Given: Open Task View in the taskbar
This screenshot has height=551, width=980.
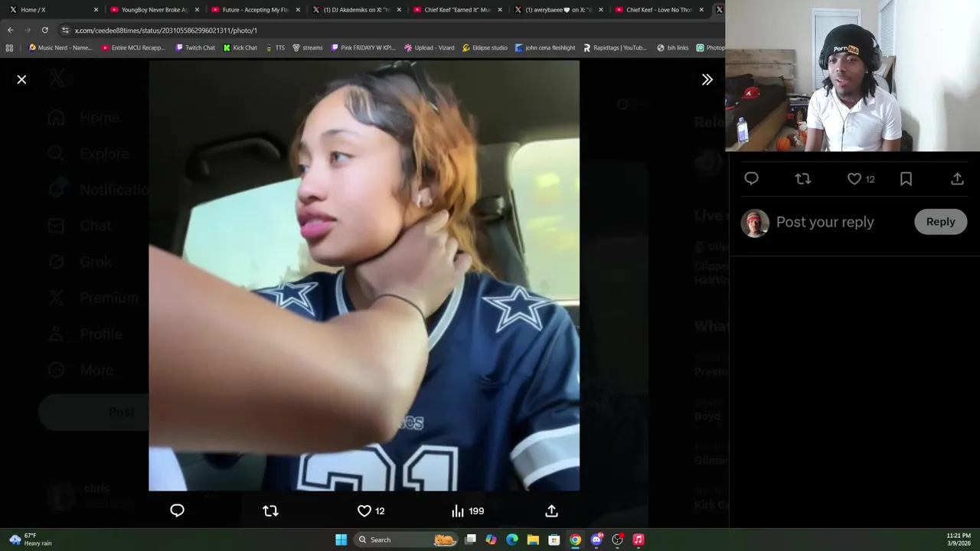Looking at the screenshot, I should [470, 540].
